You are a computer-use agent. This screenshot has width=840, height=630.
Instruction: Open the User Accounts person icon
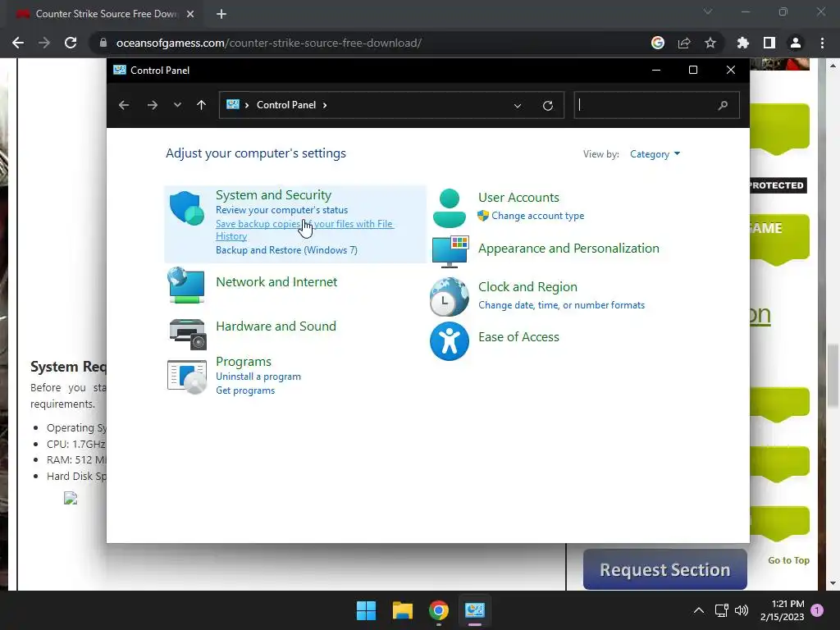[x=449, y=208]
